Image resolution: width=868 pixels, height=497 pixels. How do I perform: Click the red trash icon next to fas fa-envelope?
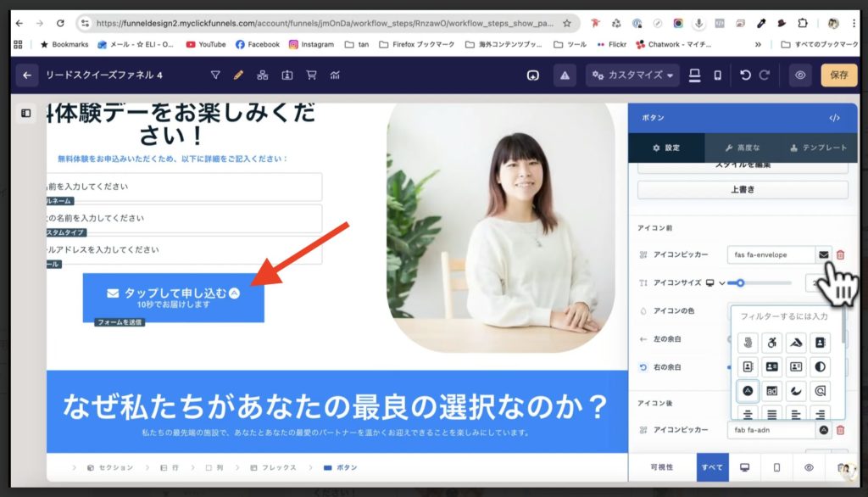click(841, 255)
